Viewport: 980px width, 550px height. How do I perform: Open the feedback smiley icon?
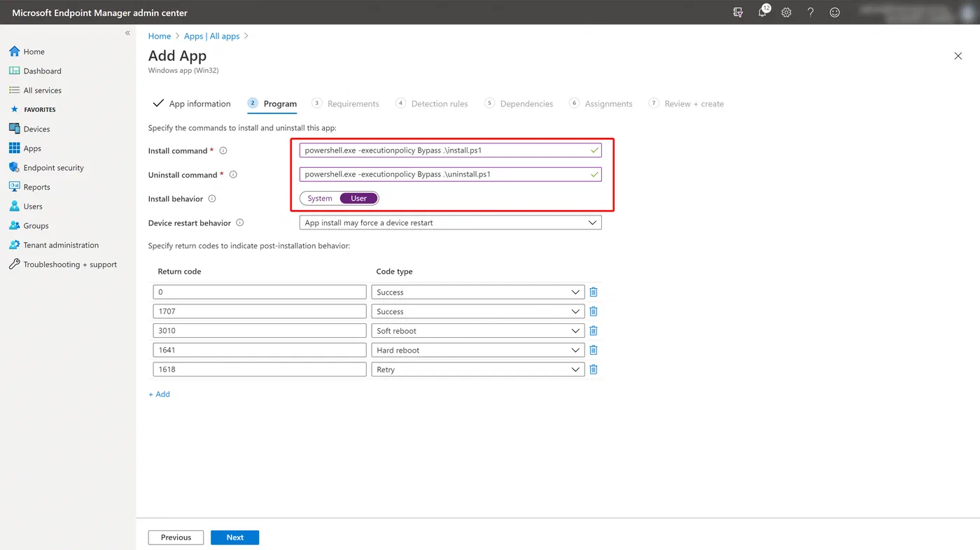point(834,13)
